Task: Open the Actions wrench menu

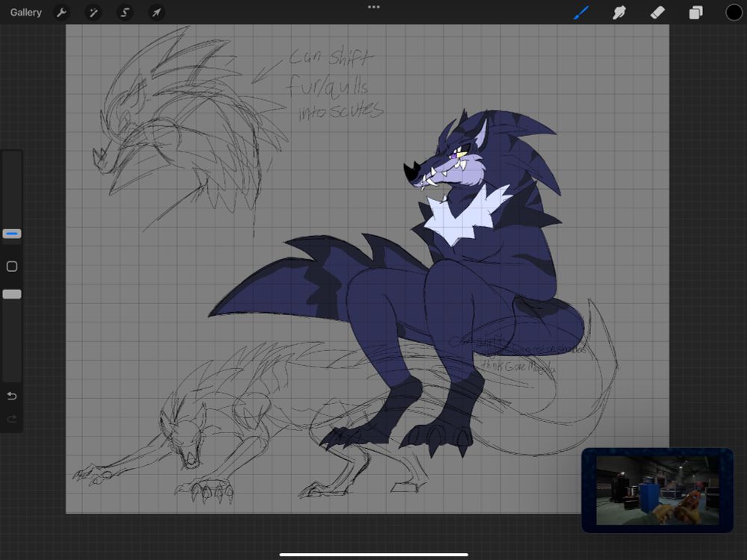Action: click(x=61, y=13)
